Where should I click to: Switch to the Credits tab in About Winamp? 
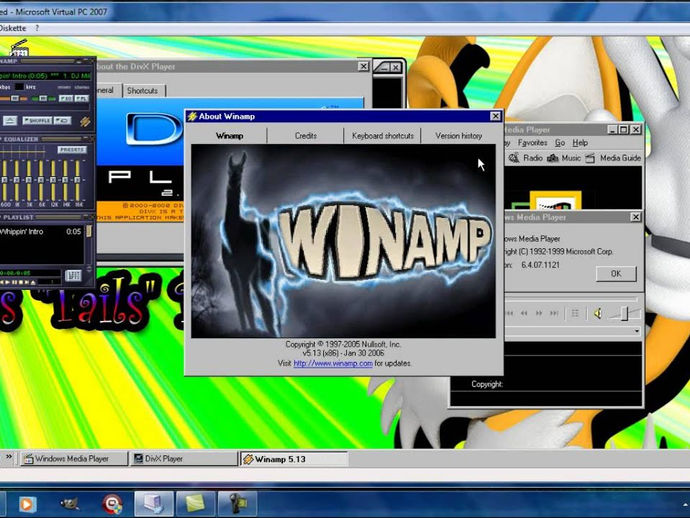[305, 136]
